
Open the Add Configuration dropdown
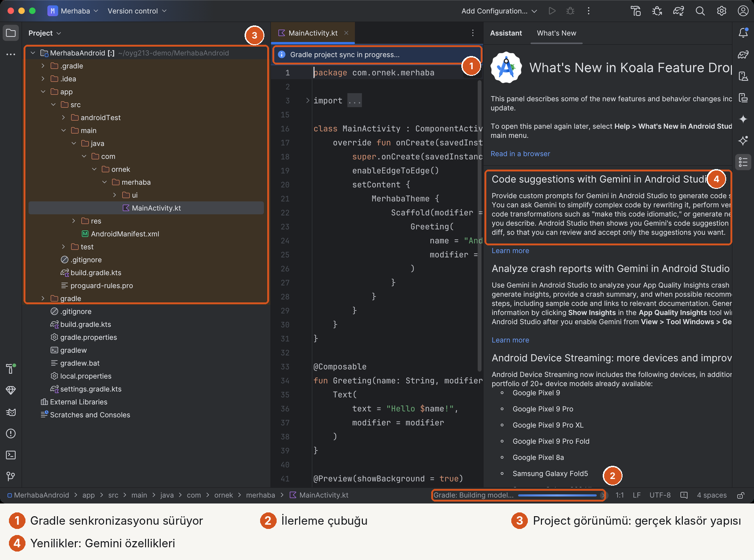click(499, 11)
